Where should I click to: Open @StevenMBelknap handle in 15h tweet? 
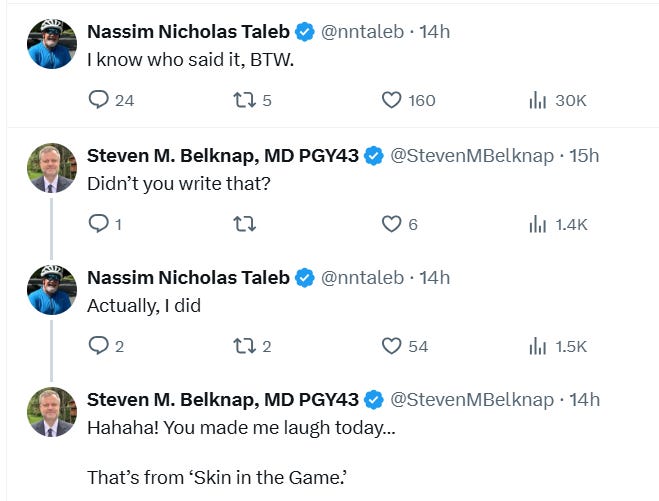tap(470, 155)
